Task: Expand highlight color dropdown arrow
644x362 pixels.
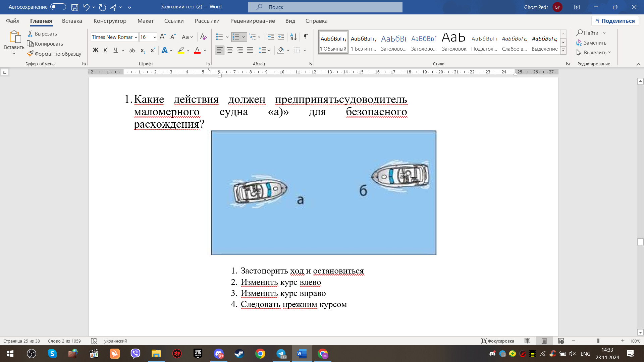Action: pyautogui.click(x=188, y=50)
